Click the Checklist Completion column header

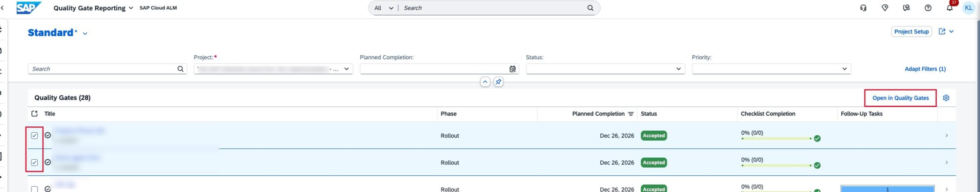tap(768, 114)
